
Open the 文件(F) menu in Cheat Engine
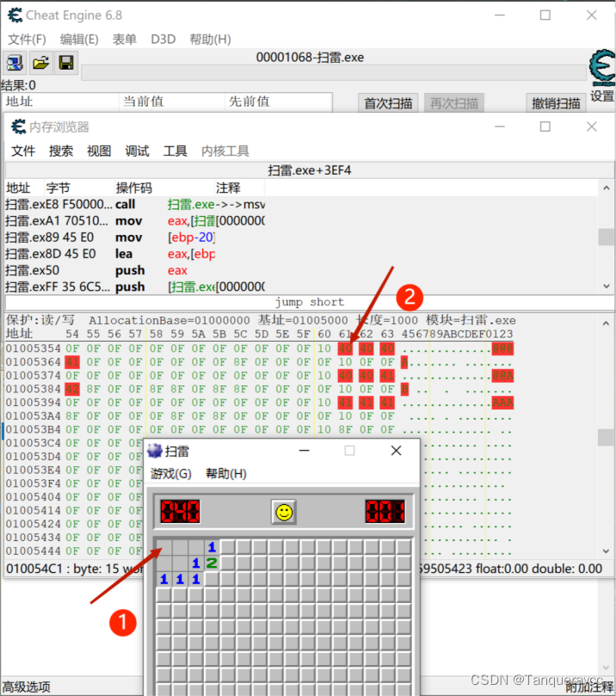point(27,40)
